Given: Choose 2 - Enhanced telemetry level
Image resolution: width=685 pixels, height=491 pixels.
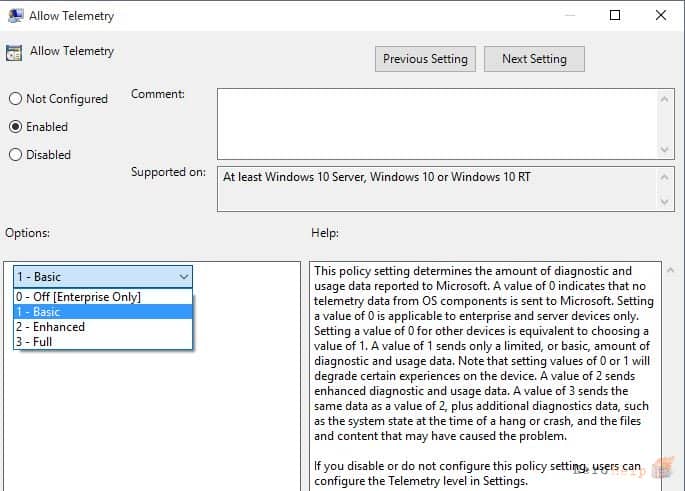Looking at the screenshot, I should tap(103, 327).
